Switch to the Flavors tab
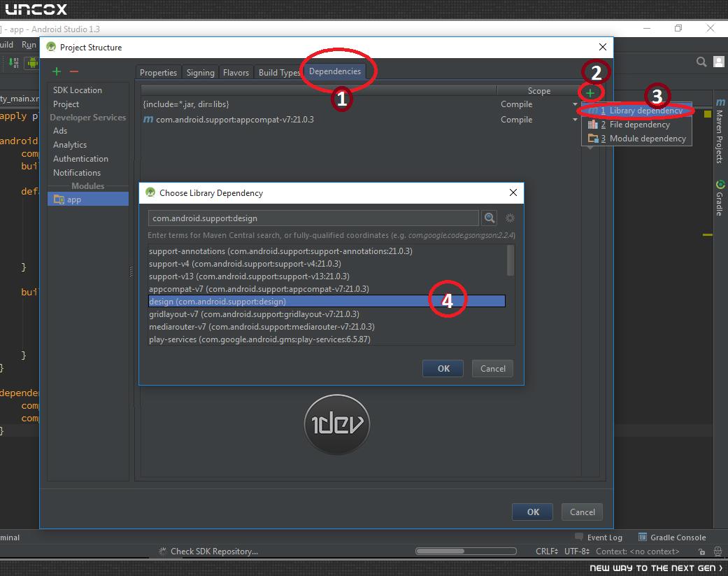Image resolution: width=728 pixels, height=576 pixels. coord(236,73)
